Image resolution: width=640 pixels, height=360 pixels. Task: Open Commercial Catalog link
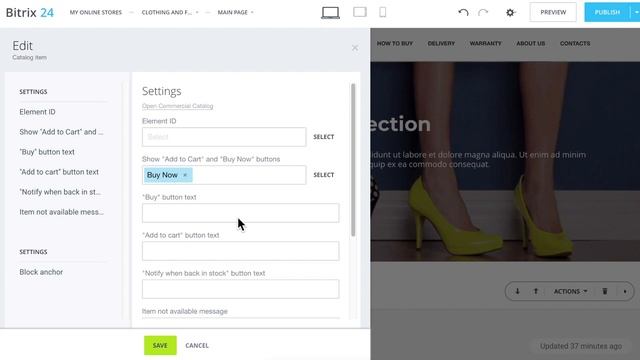tap(178, 106)
